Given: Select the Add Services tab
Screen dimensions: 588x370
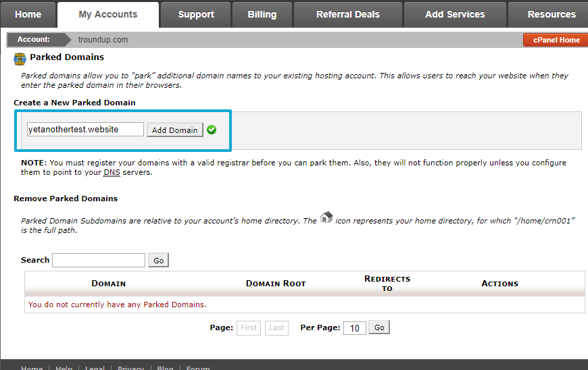Looking at the screenshot, I should coord(455,14).
